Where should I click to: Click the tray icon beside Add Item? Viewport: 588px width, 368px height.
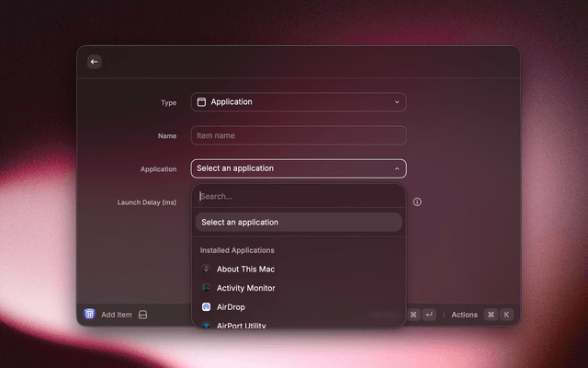[x=143, y=315]
